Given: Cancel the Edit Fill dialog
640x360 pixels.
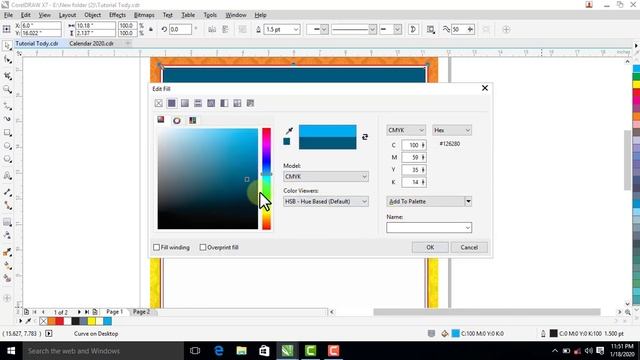Looking at the screenshot, I should (469, 247).
